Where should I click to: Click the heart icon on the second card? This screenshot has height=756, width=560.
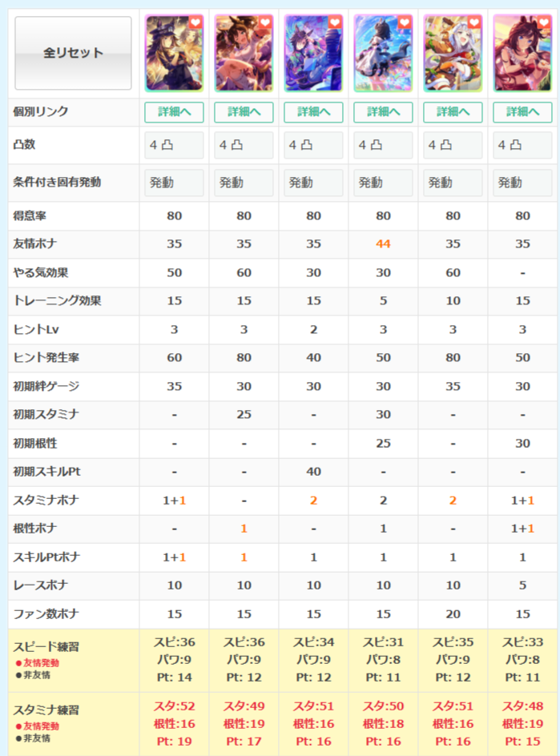(x=265, y=23)
